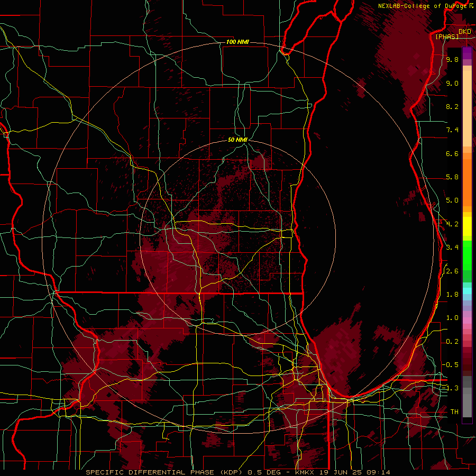
Task: Click the 2.6 color scale value
Action: pyautogui.click(x=452, y=271)
